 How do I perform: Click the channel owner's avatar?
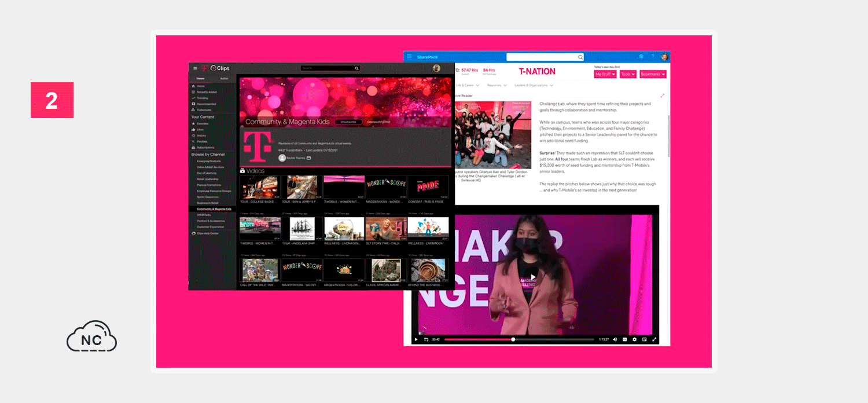click(x=282, y=157)
